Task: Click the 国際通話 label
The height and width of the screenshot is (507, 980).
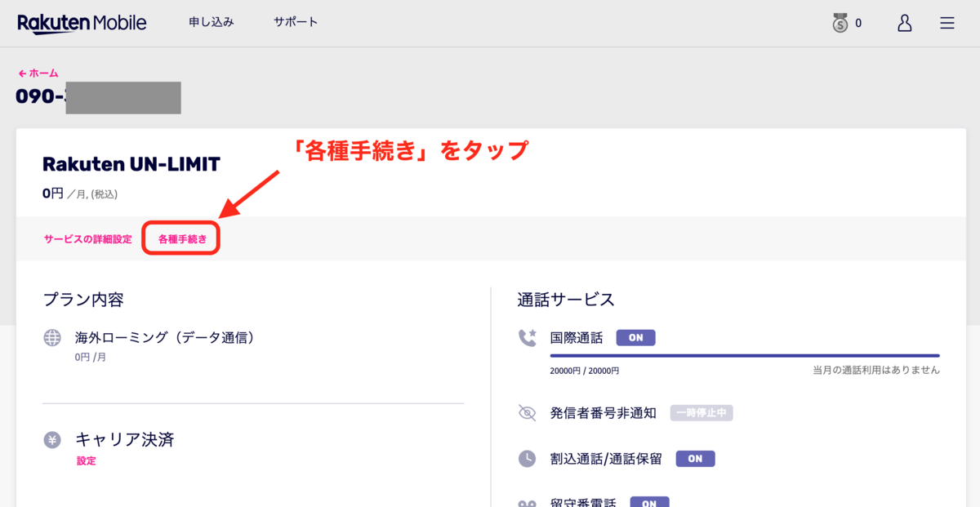Action: [577, 337]
